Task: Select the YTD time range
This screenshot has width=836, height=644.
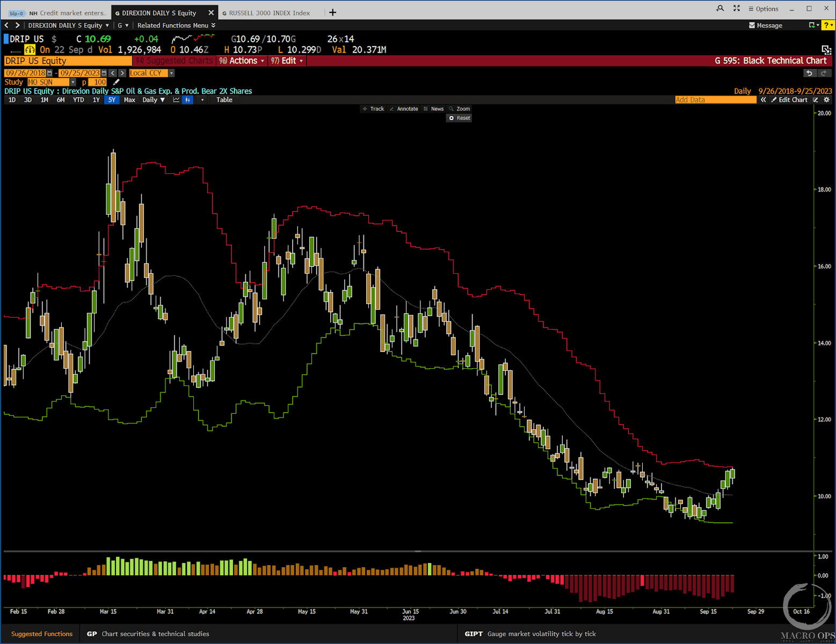Action: coord(78,100)
